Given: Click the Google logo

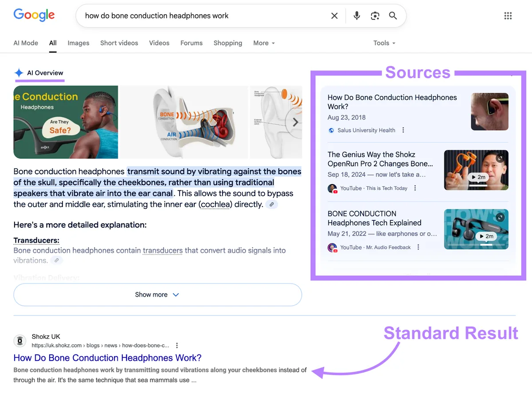Looking at the screenshot, I should click(34, 16).
